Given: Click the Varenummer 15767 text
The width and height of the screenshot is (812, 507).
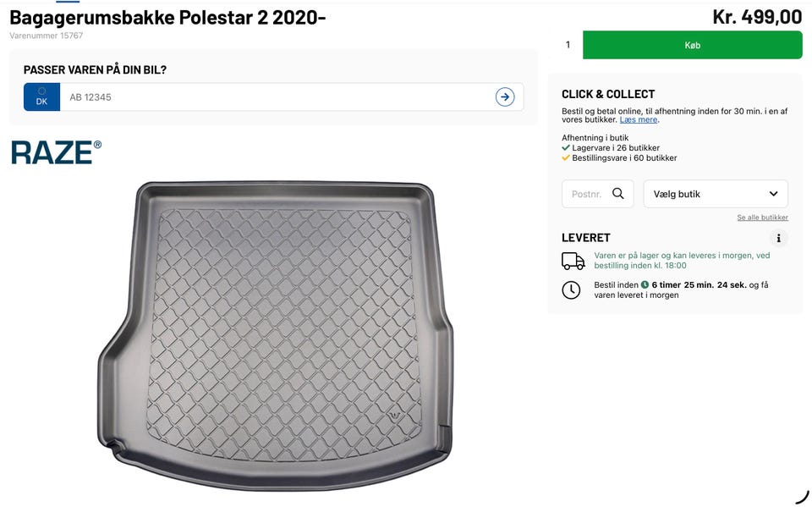Looking at the screenshot, I should tap(47, 36).
